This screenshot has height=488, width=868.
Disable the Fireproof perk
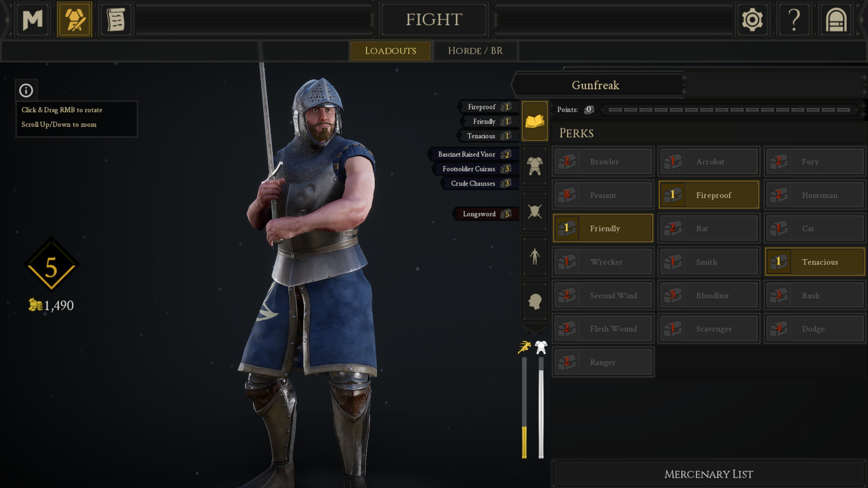(x=709, y=195)
